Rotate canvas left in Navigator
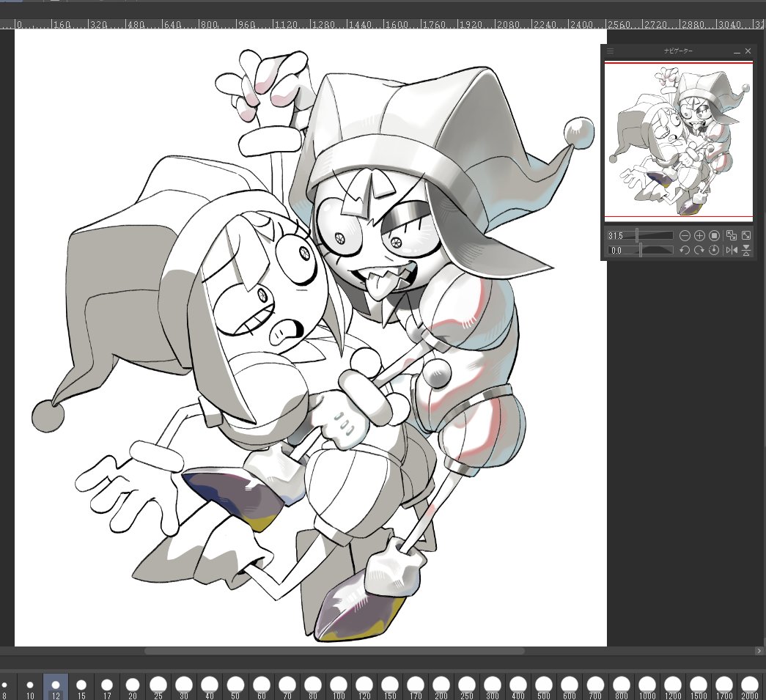This screenshot has height=700, width=766. click(x=685, y=250)
